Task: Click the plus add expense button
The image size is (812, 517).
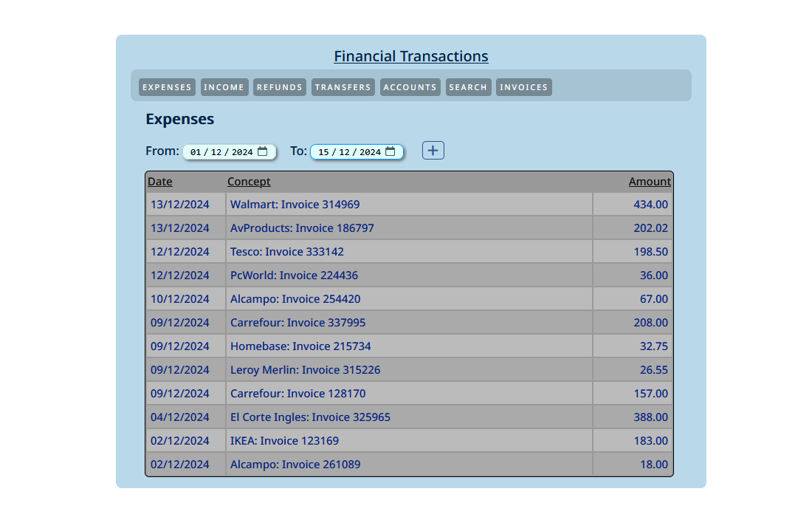Action: click(x=433, y=150)
